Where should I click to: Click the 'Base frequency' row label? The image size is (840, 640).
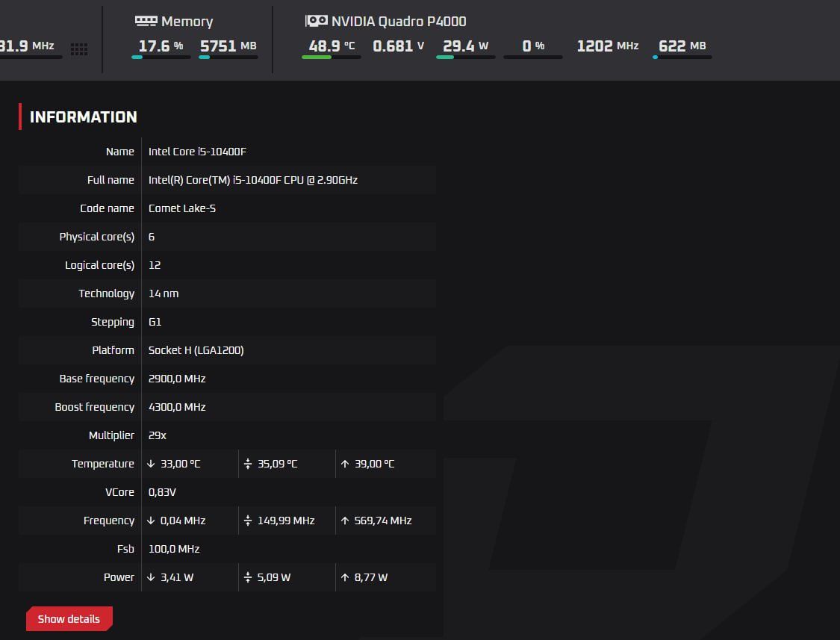click(x=97, y=379)
